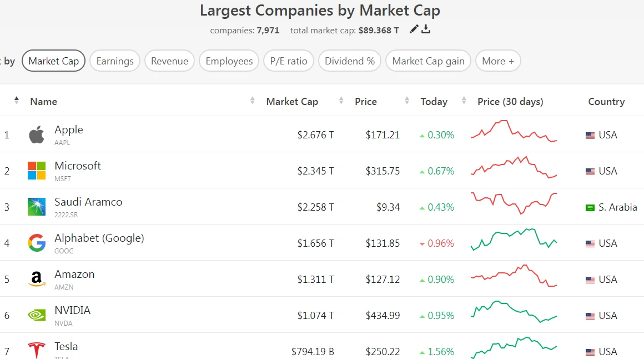Switch to the Dividend % tab
The height and width of the screenshot is (359, 644).
coord(349,61)
